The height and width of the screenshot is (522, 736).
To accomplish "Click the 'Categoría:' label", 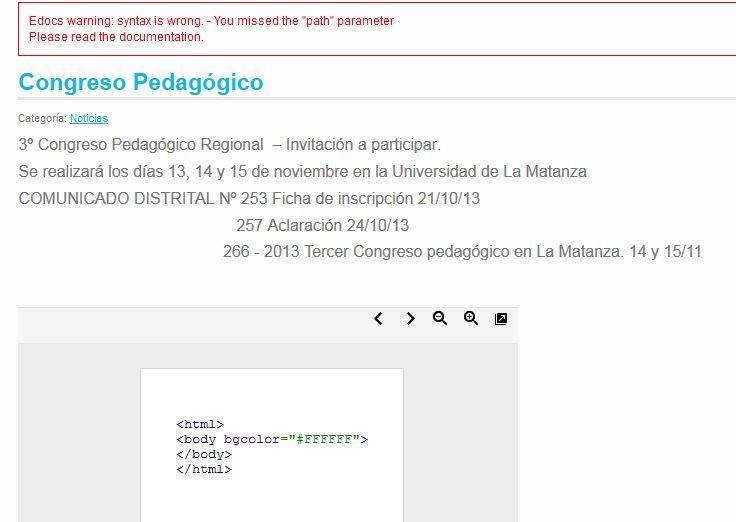I will coord(43,118).
